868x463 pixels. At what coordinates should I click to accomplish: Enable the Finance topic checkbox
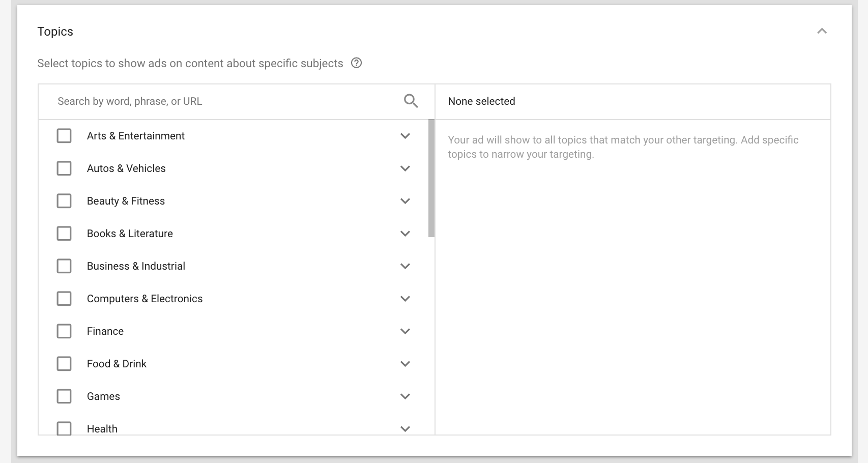pos(64,331)
